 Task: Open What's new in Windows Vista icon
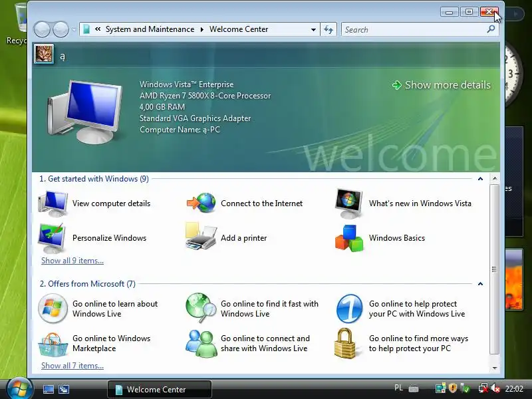tap(348, 203)
